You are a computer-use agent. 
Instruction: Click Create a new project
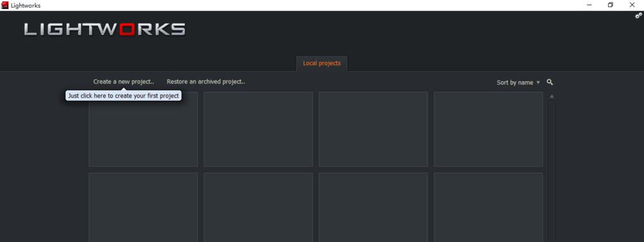[124, 81]
